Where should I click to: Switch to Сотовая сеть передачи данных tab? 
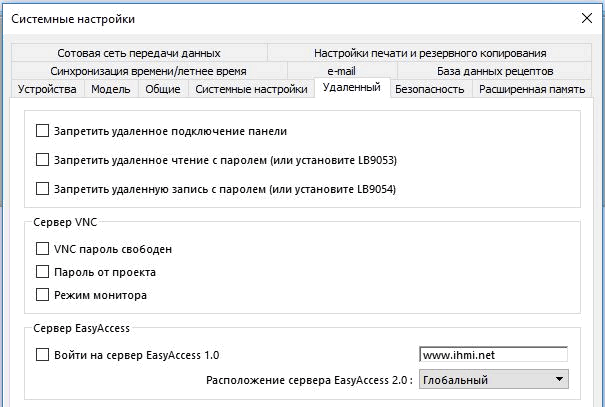[139, 53]
